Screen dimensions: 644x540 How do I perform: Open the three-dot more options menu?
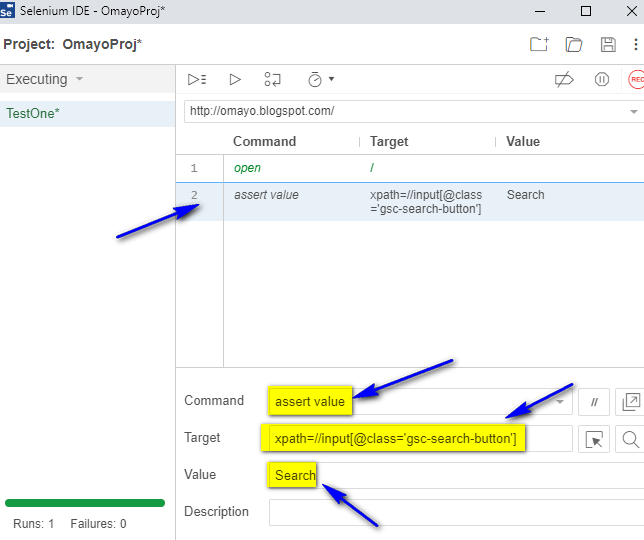click(635, 44)
